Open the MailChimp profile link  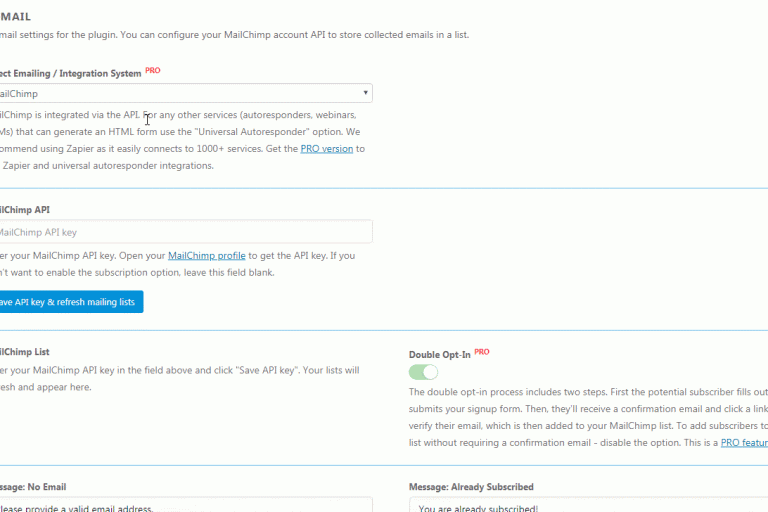pyautogui.click(x=206, y=256)
